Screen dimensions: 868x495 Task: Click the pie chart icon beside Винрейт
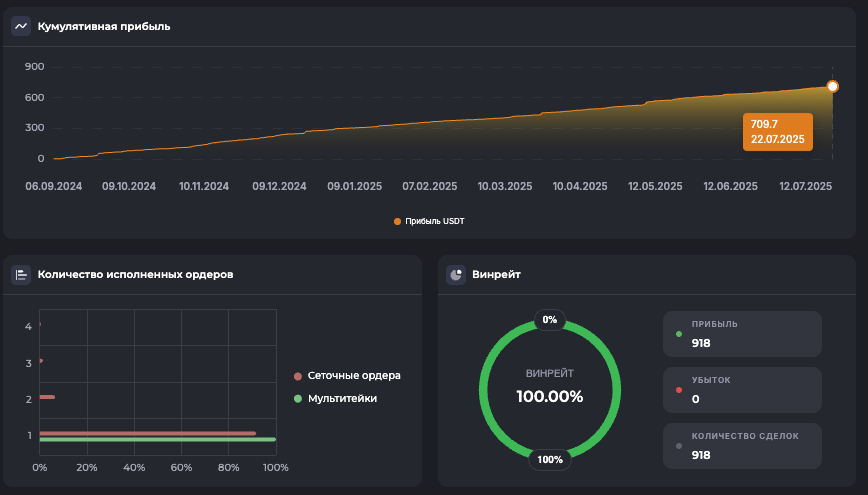455,274
